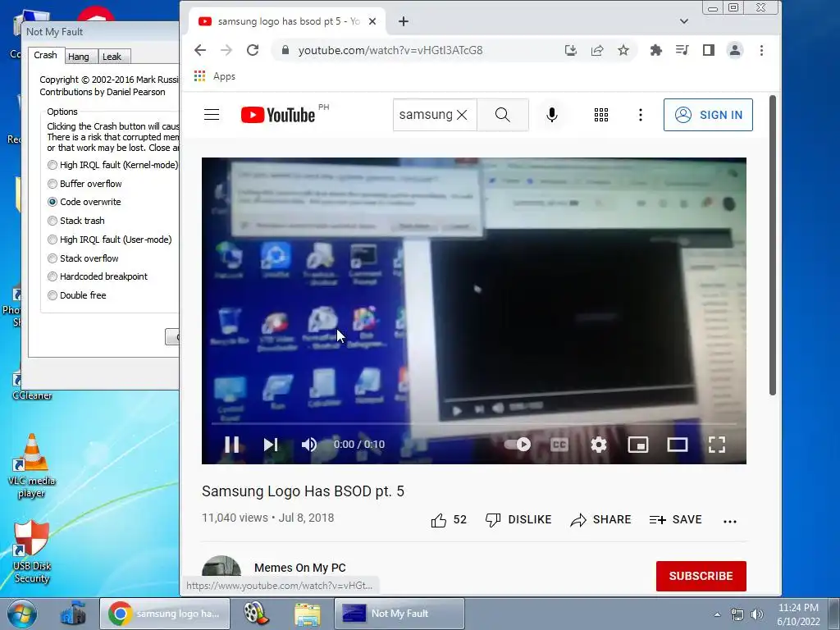The image size is (840, 630).
Task: Go to the YouTube home logo
Action: pos(278,115)
